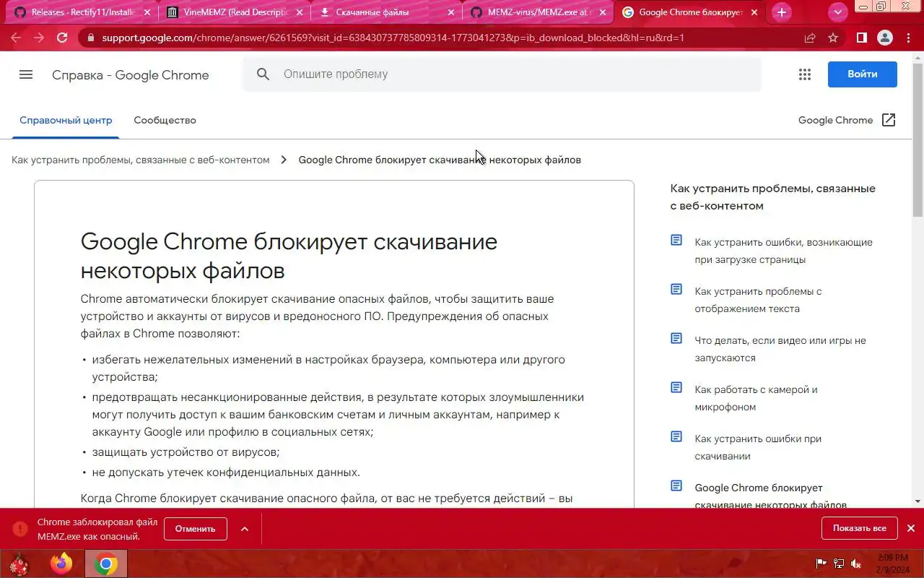Close the active Google Chrome help tab
Image resolution: width=924 pixels, height=578 pixels.
[x=754, y=12]
